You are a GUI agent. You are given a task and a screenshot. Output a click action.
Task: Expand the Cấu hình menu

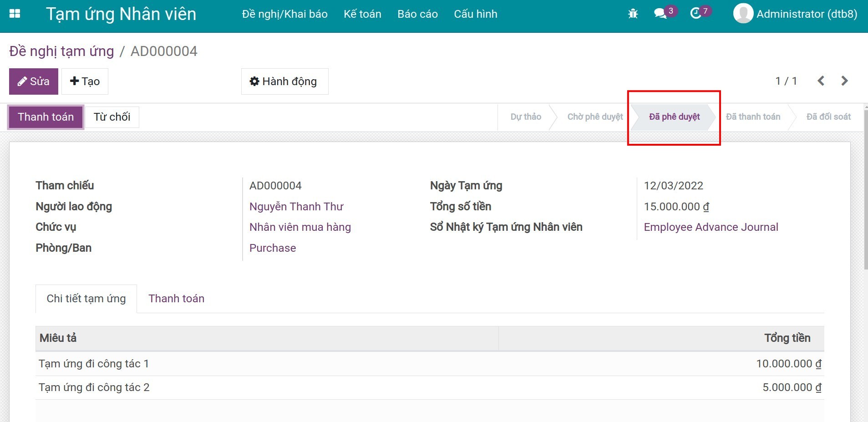pos(475,14)
